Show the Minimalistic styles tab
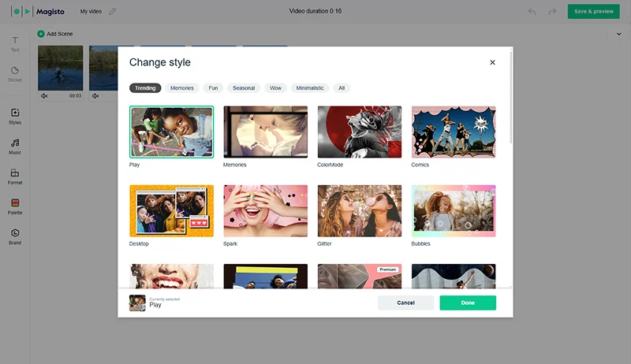Screen dimensions: 631x364 click(x=310, y=88)
